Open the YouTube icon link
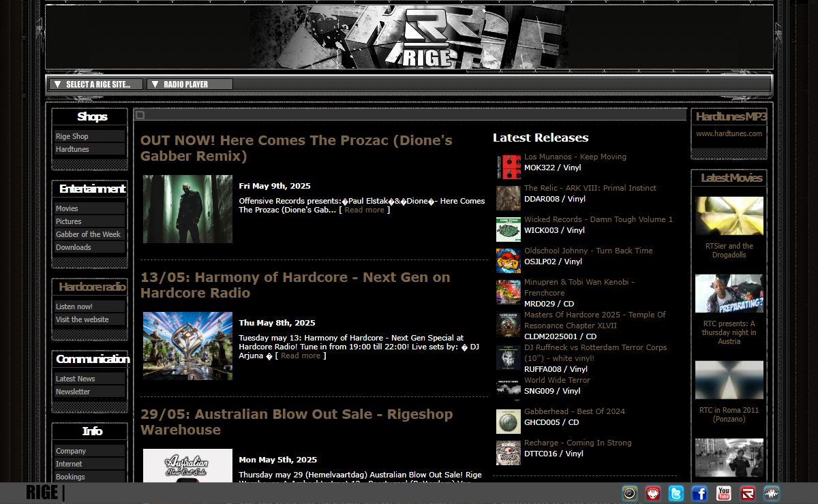818x504 pixels. [723, 494]
